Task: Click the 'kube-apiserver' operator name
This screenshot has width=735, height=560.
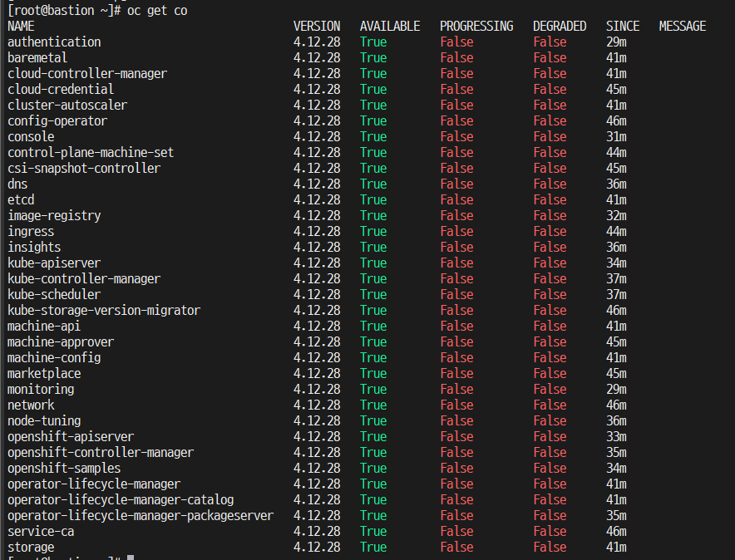Action: coord(54,263)
